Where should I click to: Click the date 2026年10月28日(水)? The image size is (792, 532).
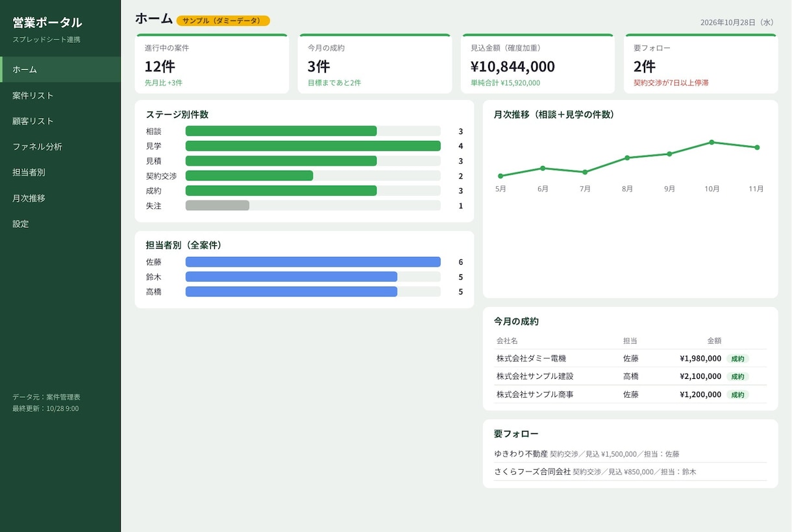click(737, 22)
